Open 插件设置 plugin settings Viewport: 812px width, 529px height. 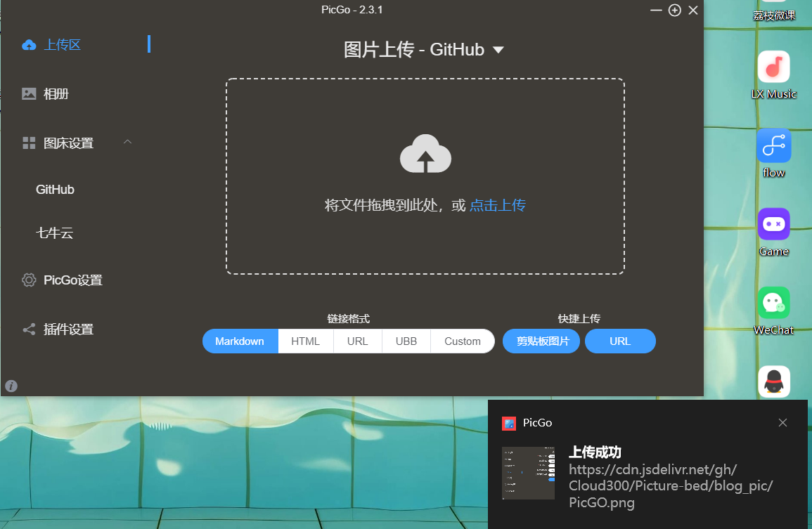coord(68,329)
